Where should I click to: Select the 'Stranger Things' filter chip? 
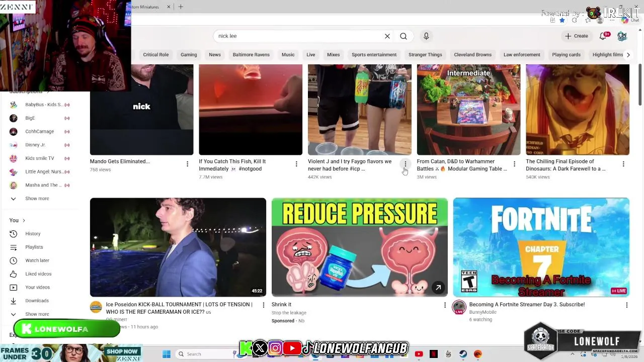425,55
